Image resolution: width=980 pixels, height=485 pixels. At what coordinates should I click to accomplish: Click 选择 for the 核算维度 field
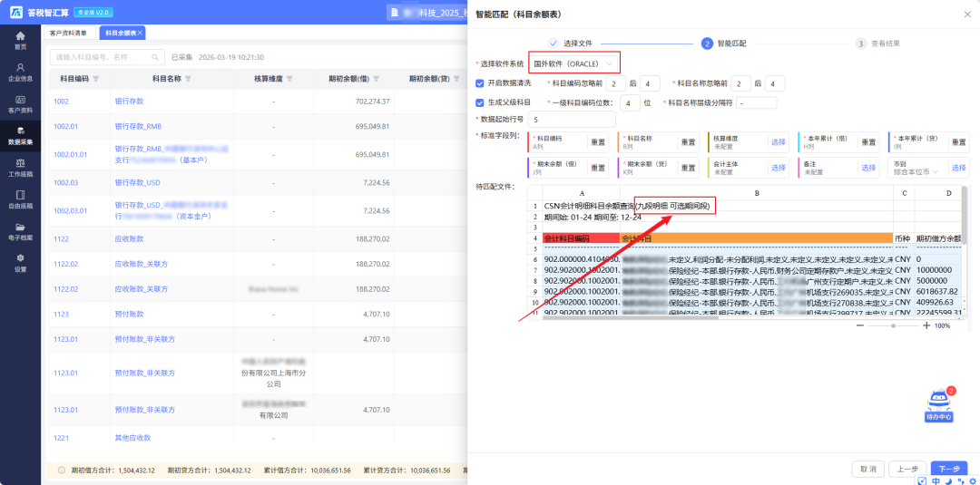point(779,142)
